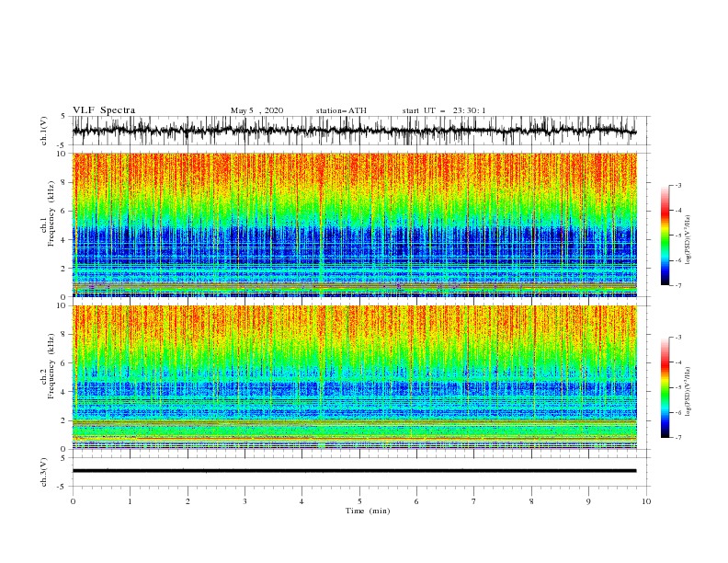Click the date text "May 5 , 2020"
This screenshot has height=563, width=728.
point(256,110)
